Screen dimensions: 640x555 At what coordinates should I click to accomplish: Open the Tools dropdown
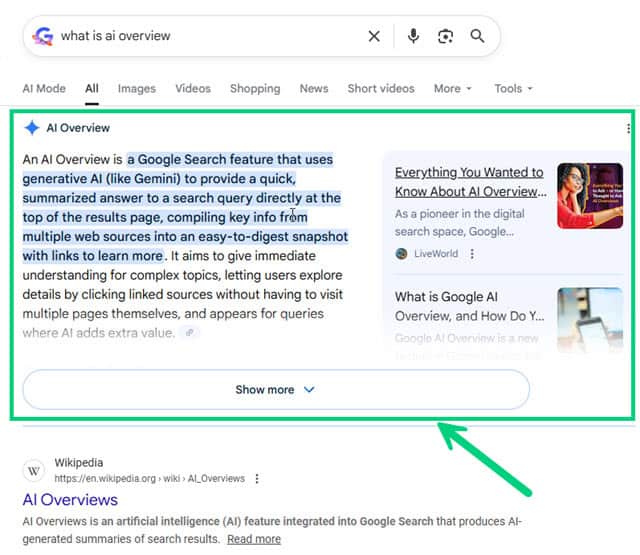(513, 89)
